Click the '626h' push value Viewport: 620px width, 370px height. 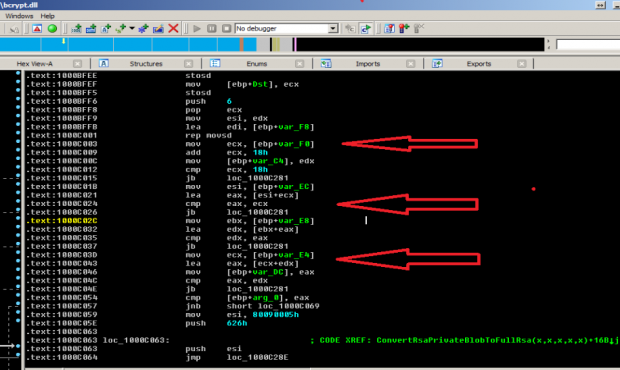[237, 323]
